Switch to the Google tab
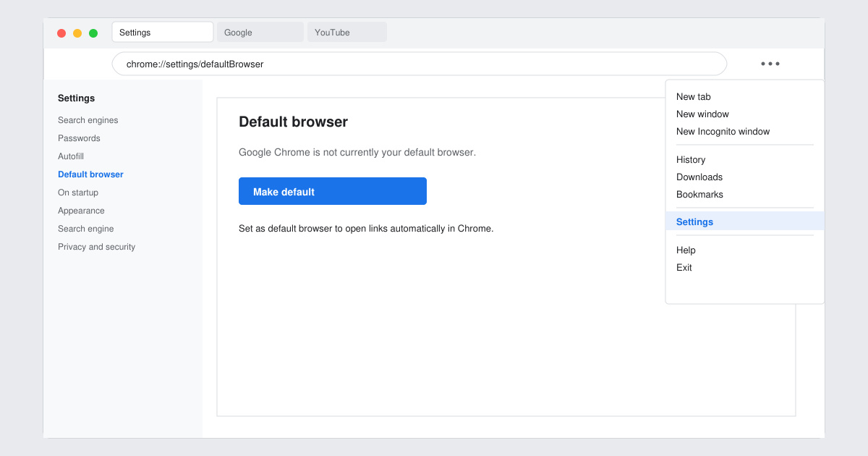This screenshot has width=868, height=456. [260, 32]
